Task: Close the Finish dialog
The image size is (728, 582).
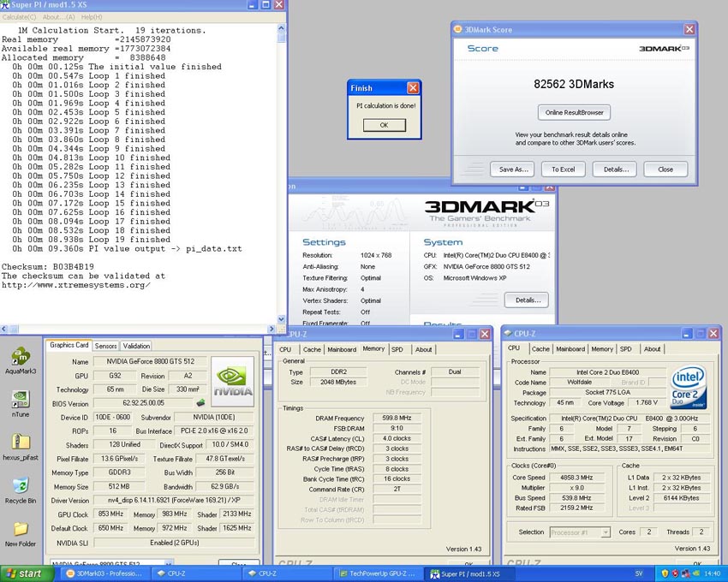Action: point(413,87)
